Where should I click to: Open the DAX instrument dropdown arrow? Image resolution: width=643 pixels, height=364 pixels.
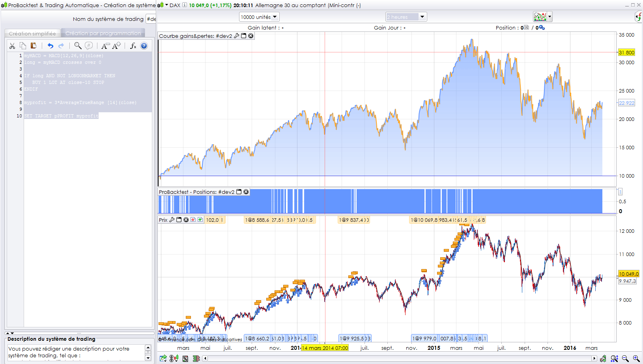[166, 5]
